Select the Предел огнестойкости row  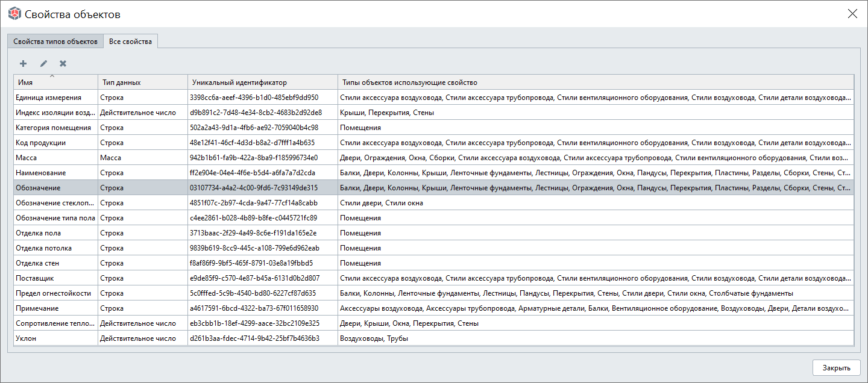434,293
